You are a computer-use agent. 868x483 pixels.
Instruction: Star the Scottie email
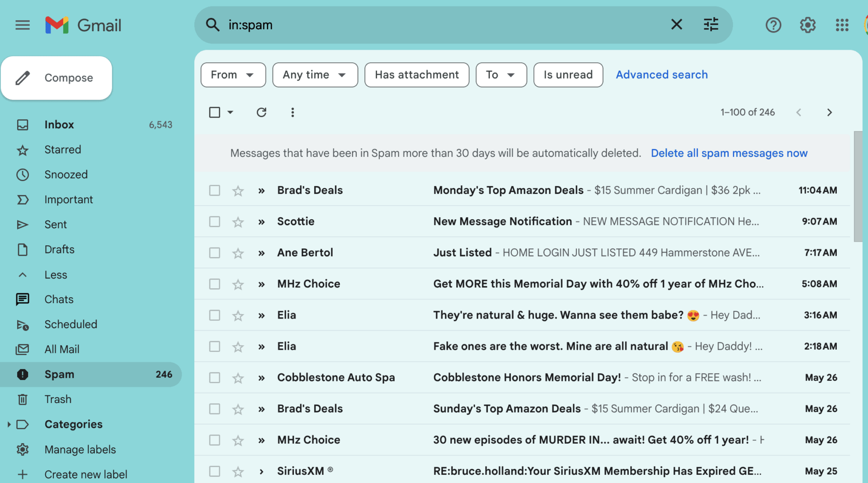(238, 221)
